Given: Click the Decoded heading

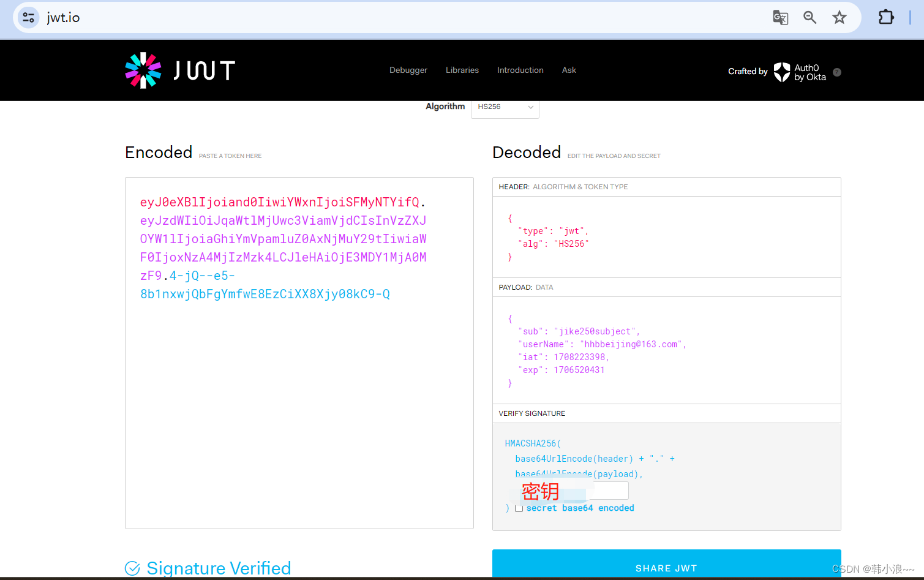Looking at the screenshot, I should click(x=527, y=152).
